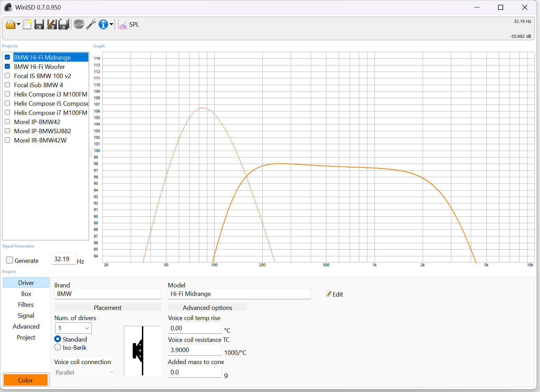Screen dimensions: 540x392
Task: Click the Model input field
Action: point(239,294)
